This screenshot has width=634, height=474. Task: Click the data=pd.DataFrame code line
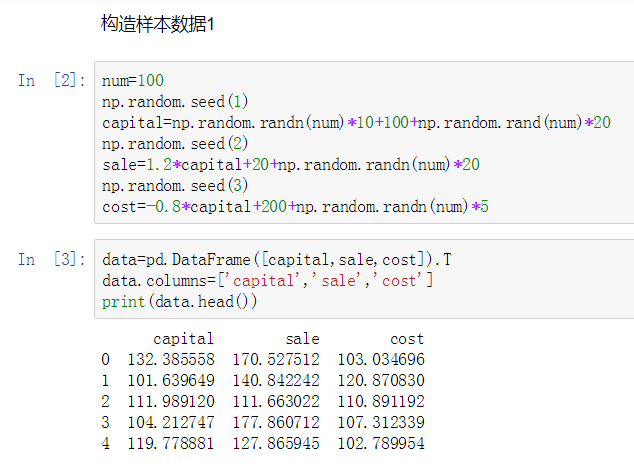click(276, 259)
